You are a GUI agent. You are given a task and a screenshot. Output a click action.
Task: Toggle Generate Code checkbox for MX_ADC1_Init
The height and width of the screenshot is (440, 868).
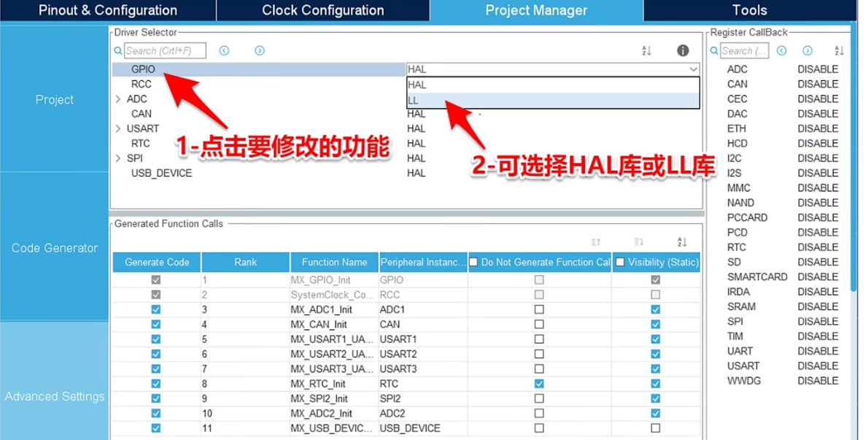click(156, 309)
